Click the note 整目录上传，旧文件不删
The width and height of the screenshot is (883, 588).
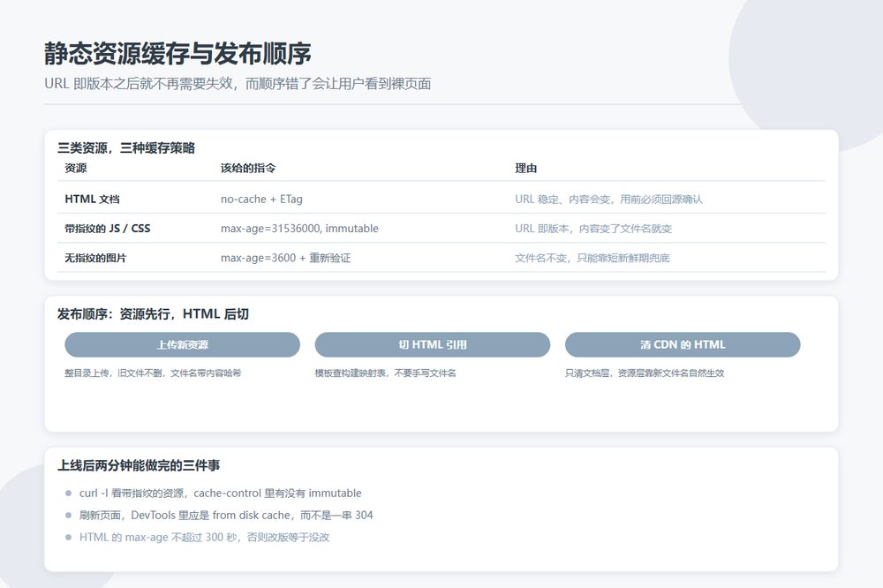(x=153, y=373)
